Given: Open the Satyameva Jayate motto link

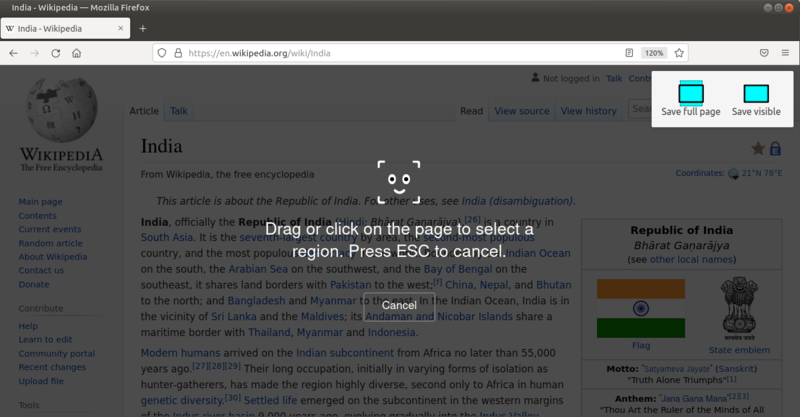Looking at the screenshot, I should 677,369.
